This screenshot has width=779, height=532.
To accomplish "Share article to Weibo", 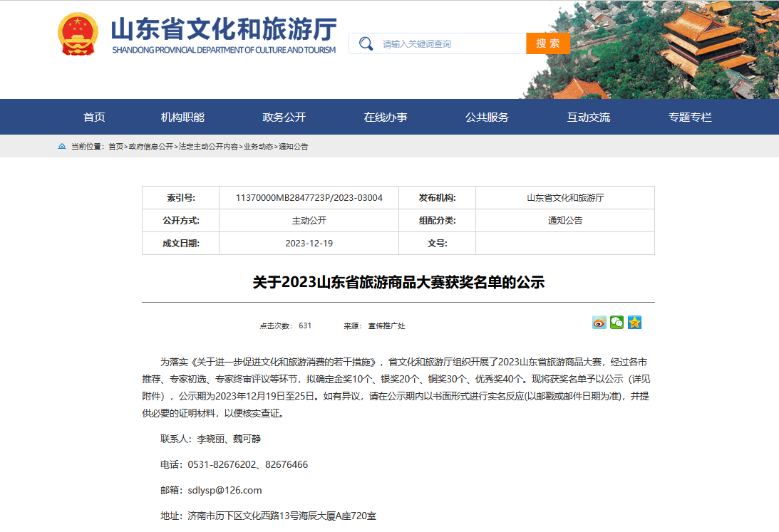I will click(599, 323).
